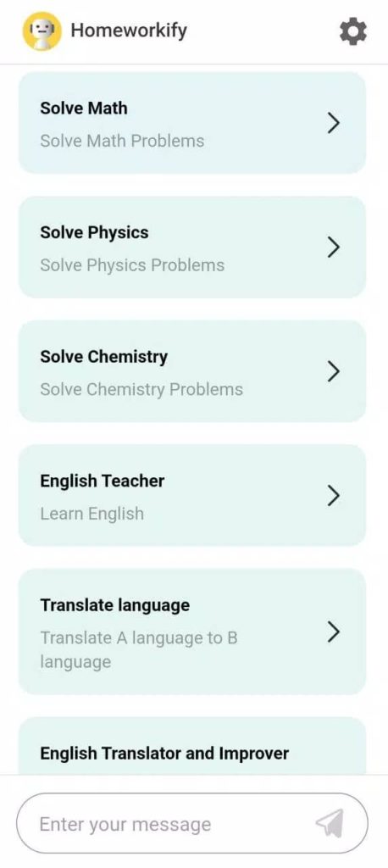Send message using paper plane icon
This screenshot has width=388, height=868.
coord(330,823)
